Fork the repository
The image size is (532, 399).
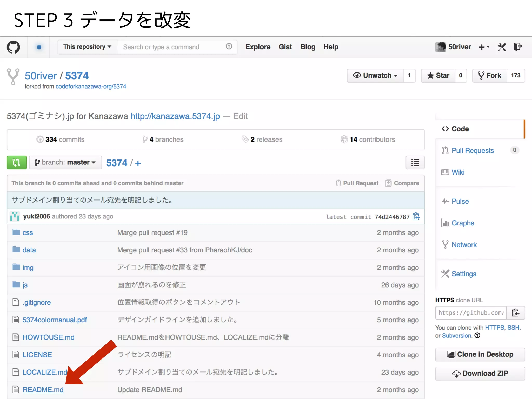(x=489, y=76)
